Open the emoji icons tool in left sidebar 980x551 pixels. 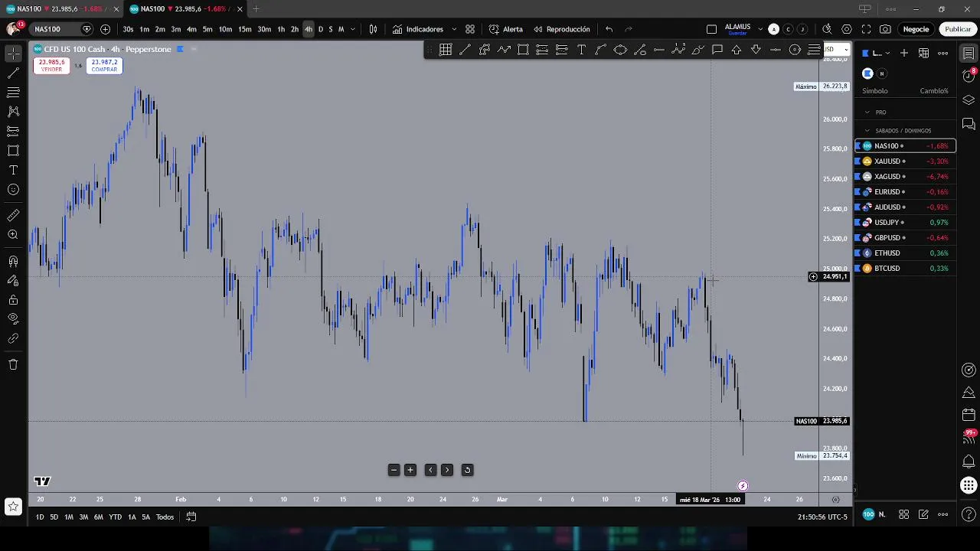coord(13,190)
